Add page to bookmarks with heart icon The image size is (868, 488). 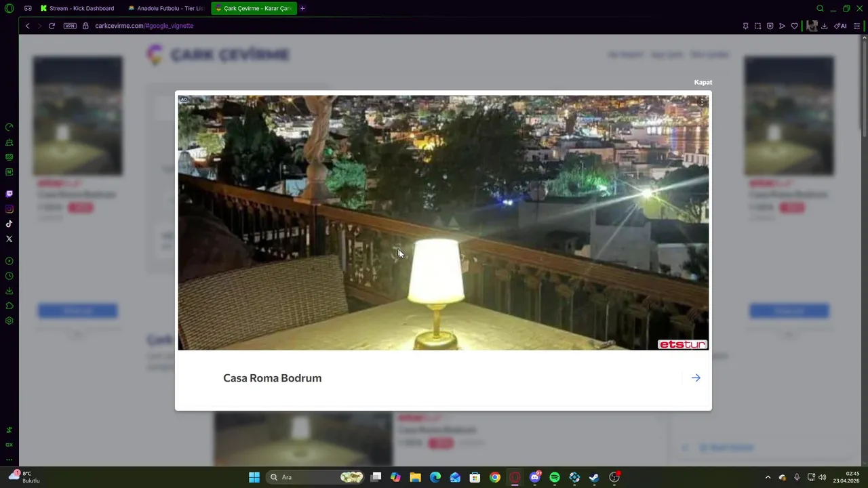point(794,26)
